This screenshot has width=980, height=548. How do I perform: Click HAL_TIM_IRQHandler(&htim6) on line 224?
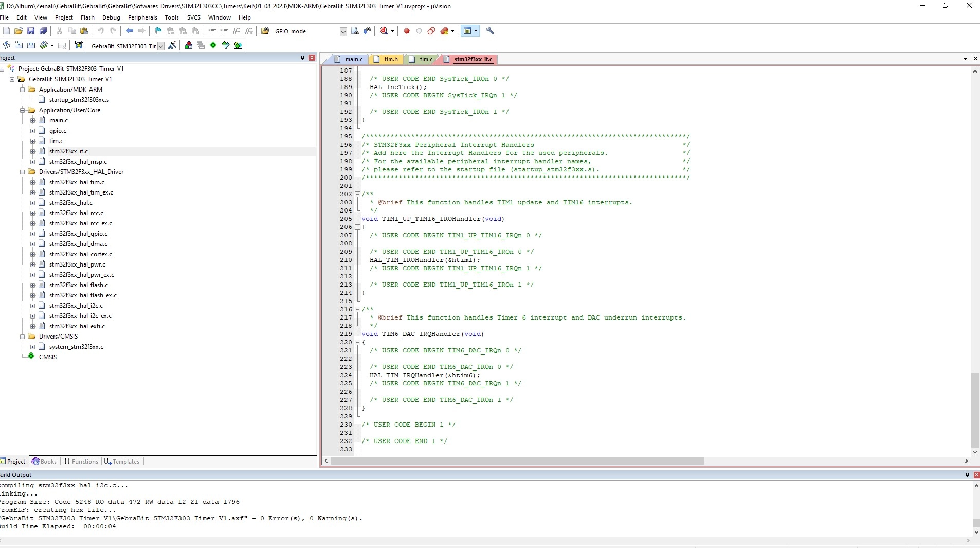[425, 375]
